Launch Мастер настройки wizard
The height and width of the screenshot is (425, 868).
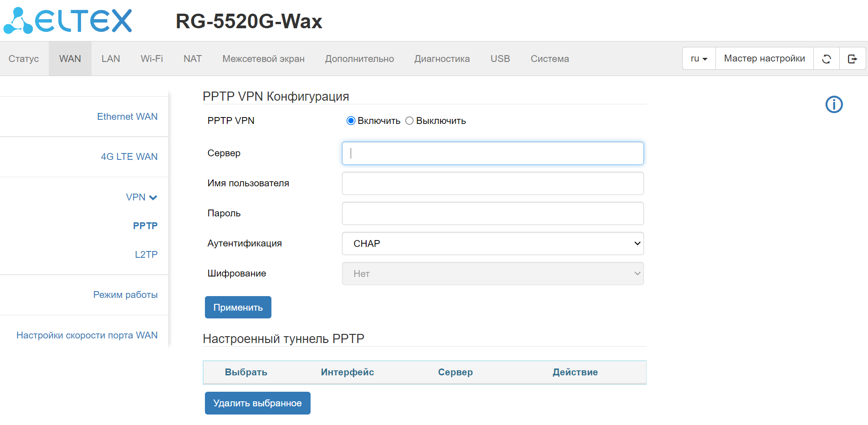click(764, 59)
